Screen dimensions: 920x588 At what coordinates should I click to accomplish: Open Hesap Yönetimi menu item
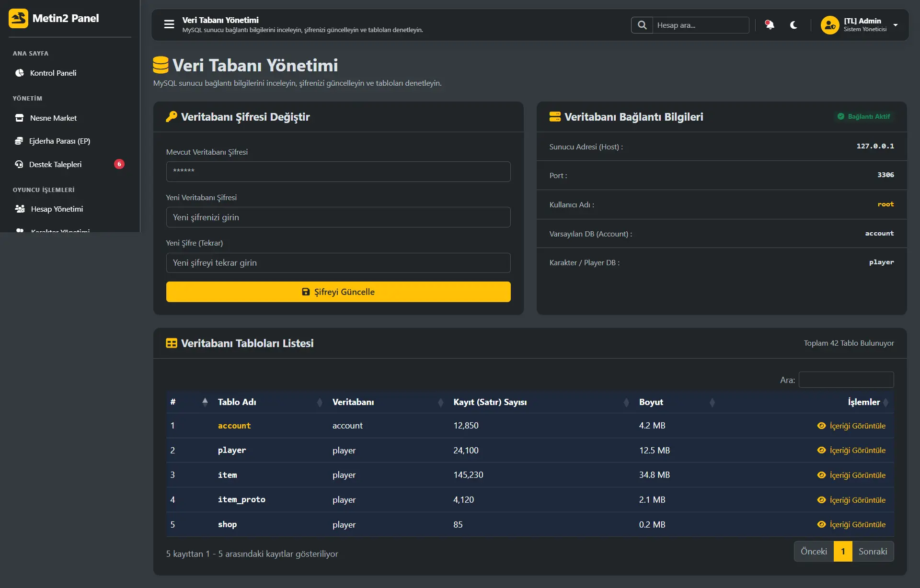pyautogui.click(x=70, y=209)
